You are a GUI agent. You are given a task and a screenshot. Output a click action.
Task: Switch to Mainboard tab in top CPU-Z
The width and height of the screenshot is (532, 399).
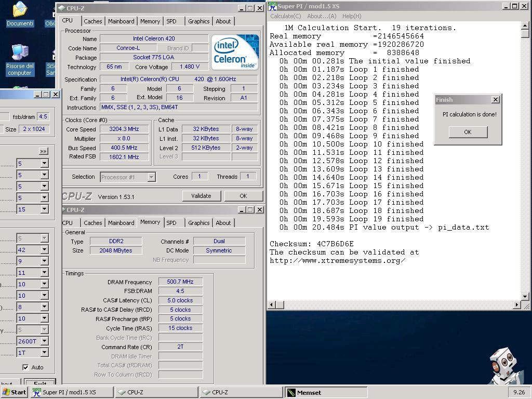[121, 21]
